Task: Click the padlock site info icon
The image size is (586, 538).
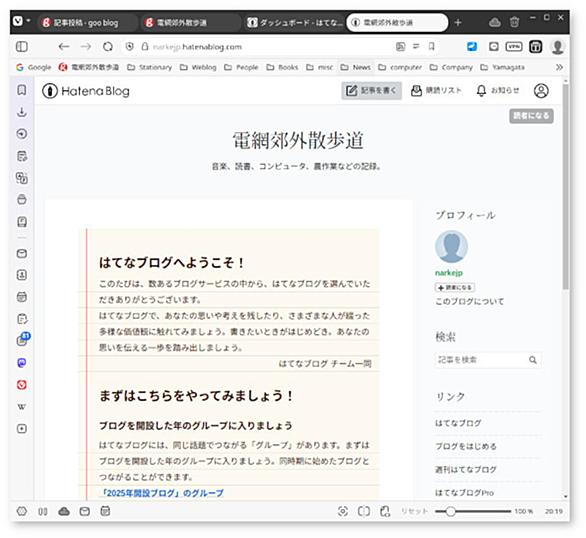Action: pyautogui.click(x=145, y=47)
